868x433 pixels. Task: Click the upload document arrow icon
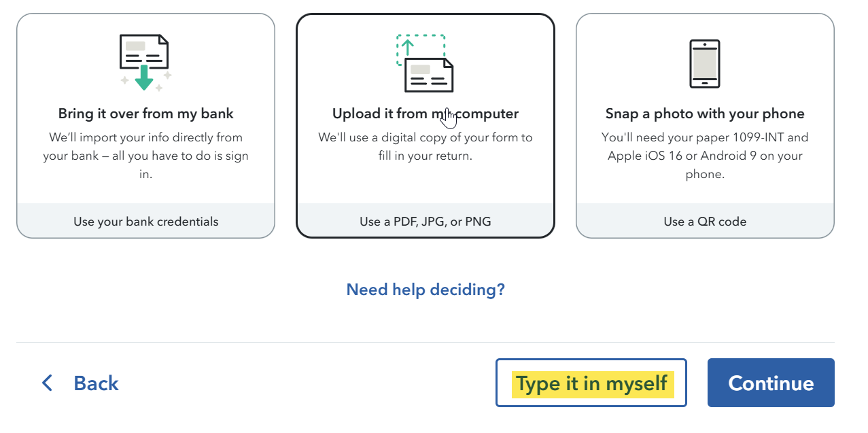(x=425, y=63)
